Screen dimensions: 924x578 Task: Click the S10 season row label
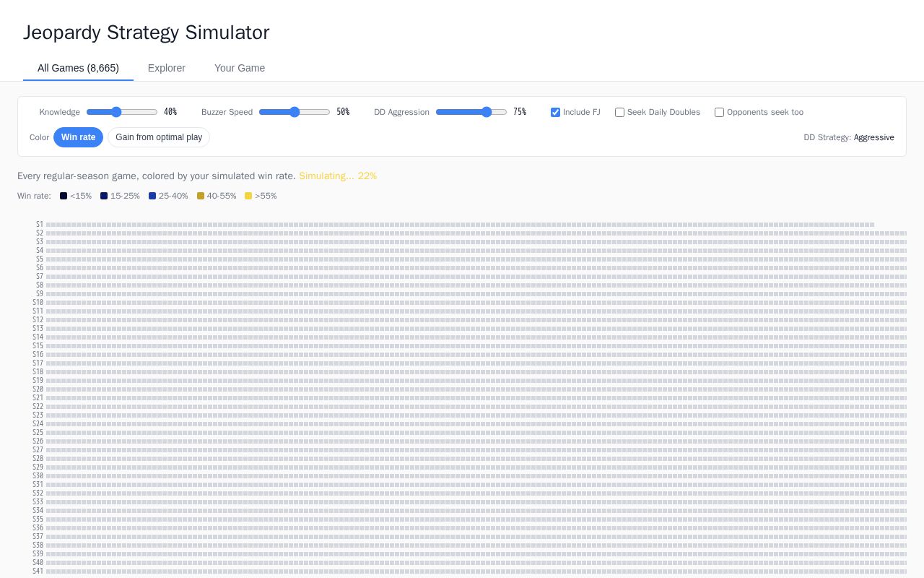(38, 303)
